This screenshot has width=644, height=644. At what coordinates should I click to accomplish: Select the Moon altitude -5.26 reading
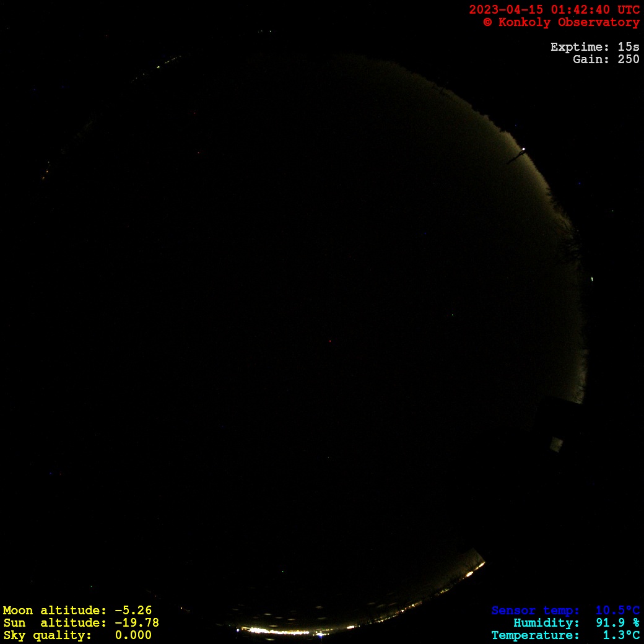(77, 611)
